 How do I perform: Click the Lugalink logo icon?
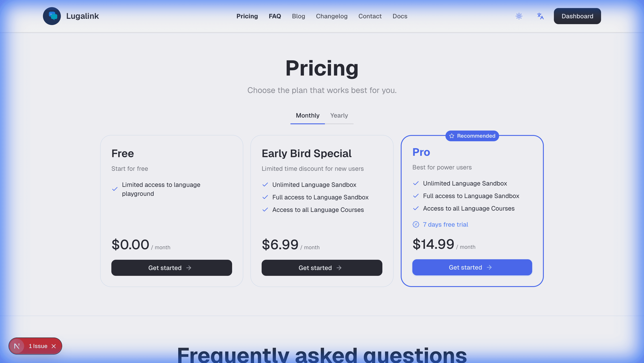pos(52,16)
